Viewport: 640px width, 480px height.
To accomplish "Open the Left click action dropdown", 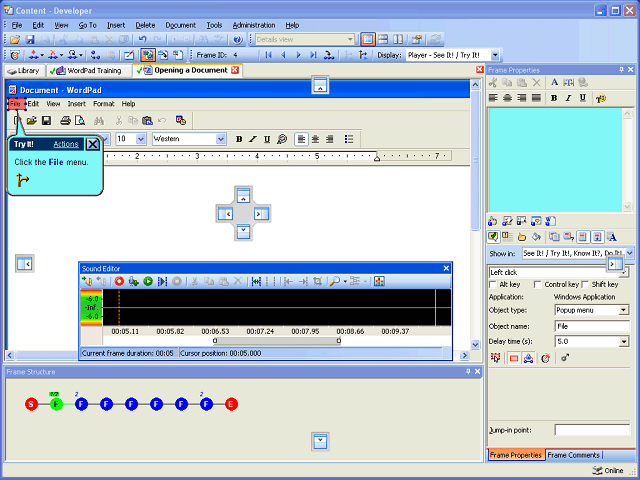I will [624, 272].
